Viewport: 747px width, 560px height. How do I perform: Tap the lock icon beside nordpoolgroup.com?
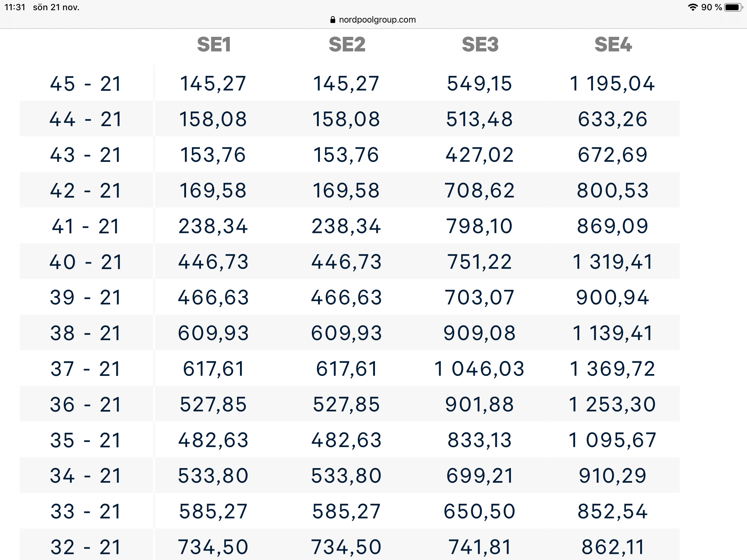click(332, 20)
